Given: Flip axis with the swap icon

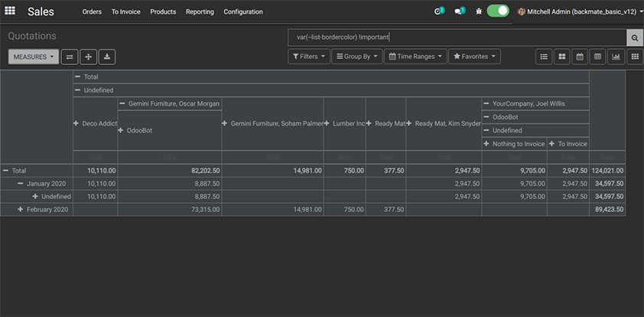Looking at the screenshot, I should [x=70, y=57].
